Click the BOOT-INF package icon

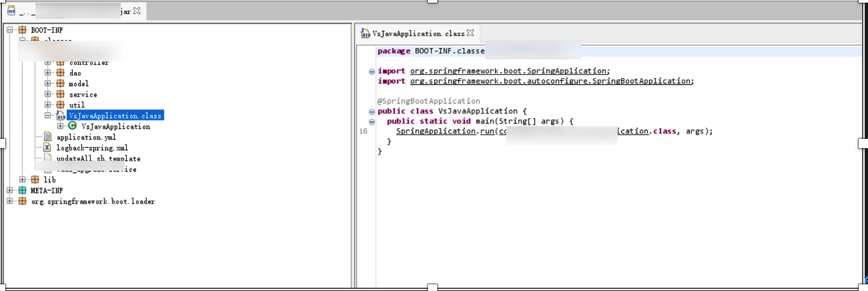[22, 30]
